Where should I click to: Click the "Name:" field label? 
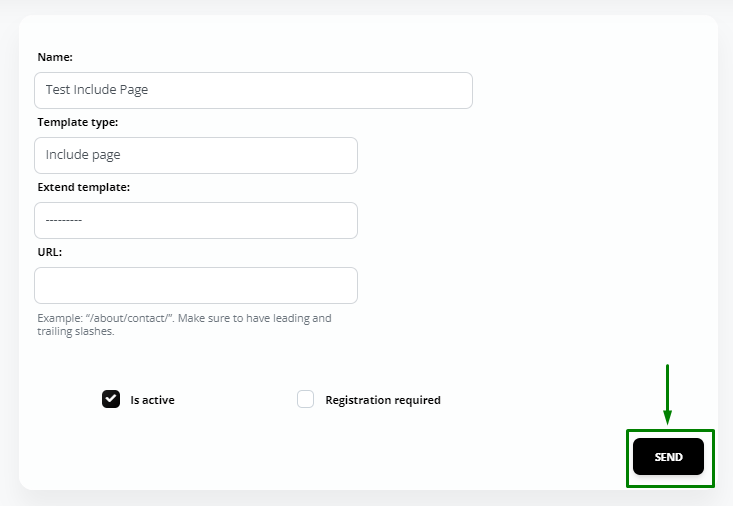(x=55, y=57)
